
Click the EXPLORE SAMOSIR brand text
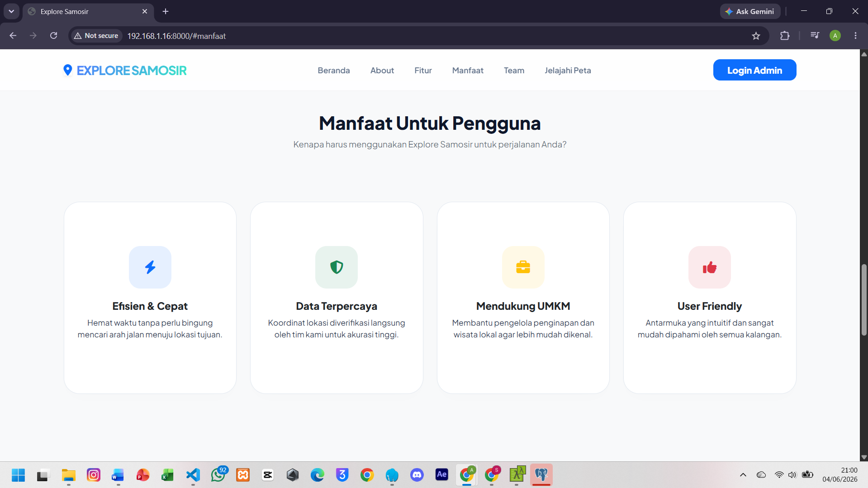(132, 71)
